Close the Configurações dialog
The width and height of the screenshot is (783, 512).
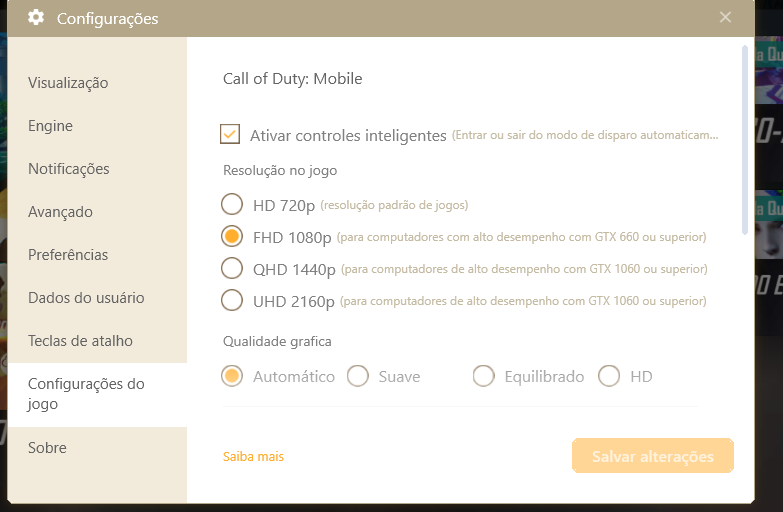725,17
